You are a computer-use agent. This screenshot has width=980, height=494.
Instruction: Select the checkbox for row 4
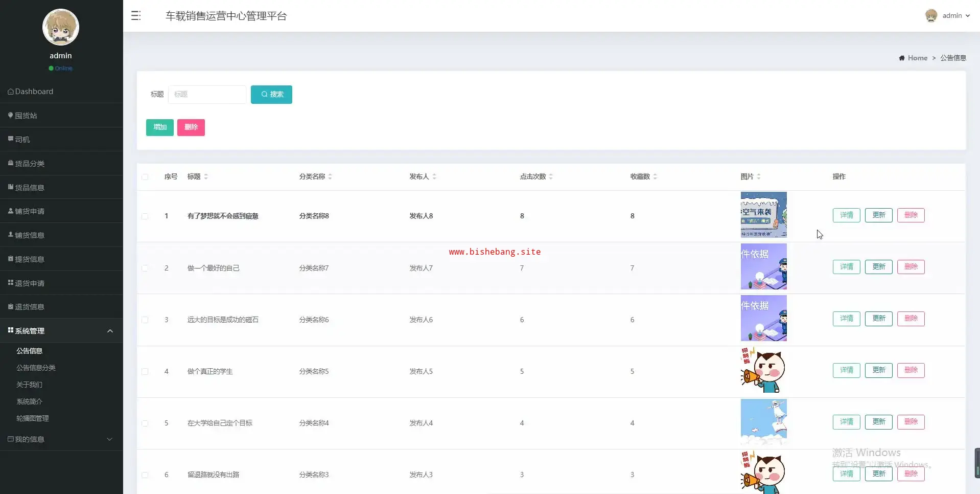(145, 372)
